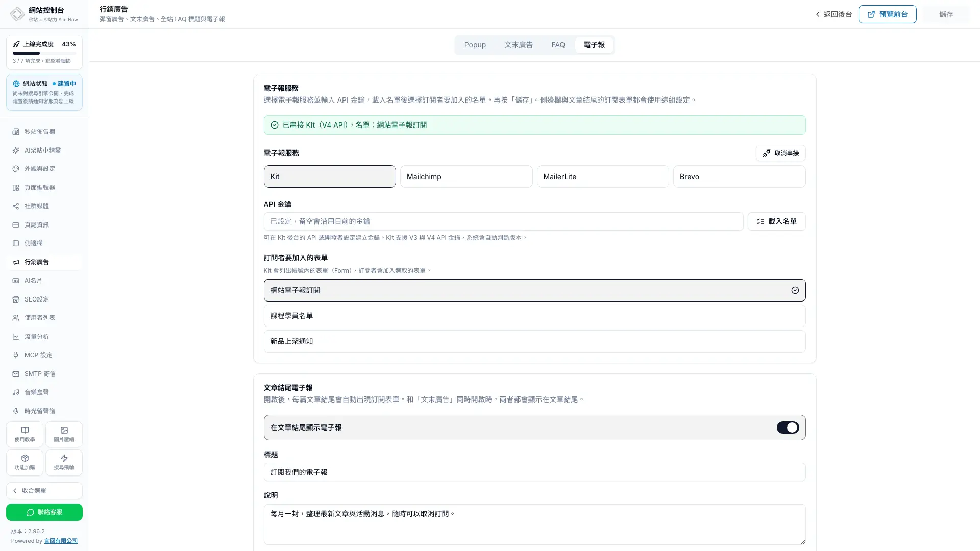Viewport: 980px width, 551px height.
Task: Click the 取消串接 button
Action: coord(780,153)
